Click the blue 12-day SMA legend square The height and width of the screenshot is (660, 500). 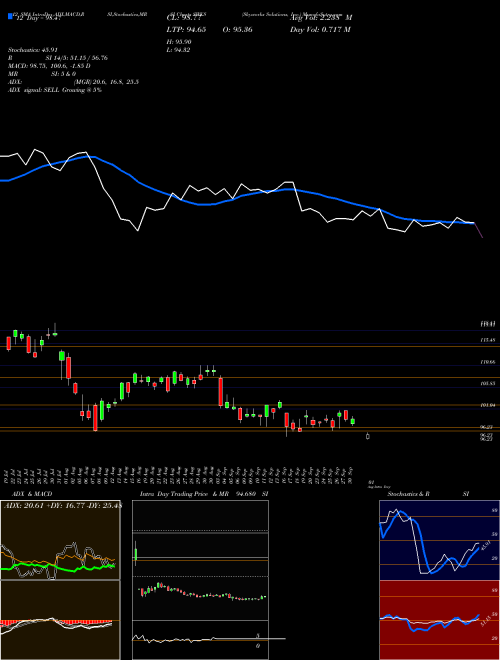(x=10, y=16)
